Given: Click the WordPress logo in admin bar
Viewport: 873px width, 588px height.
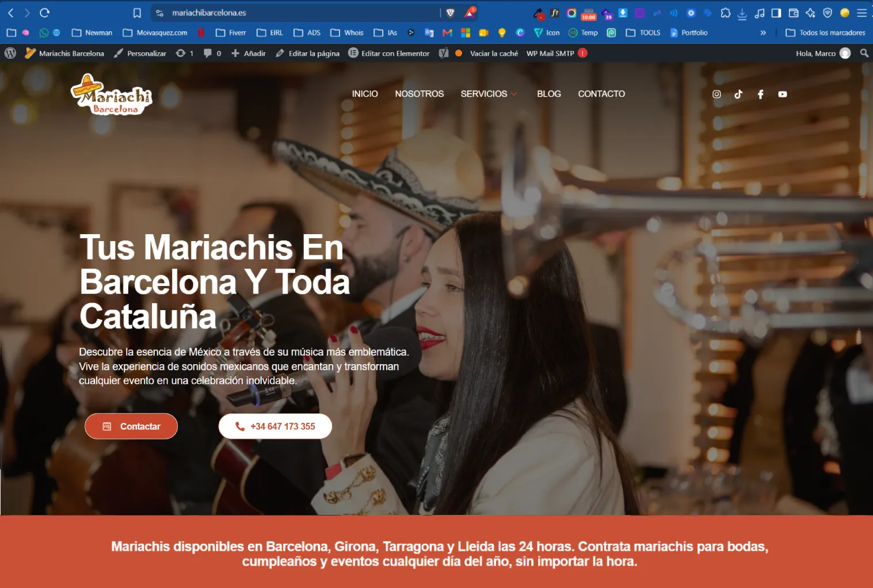Looking at the screenshot, I should [x=10, y=53].
